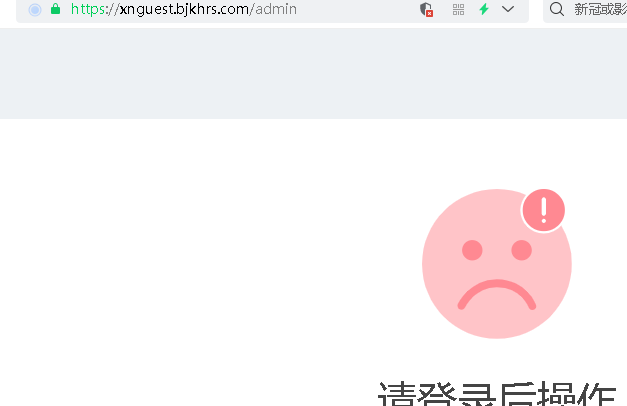Click the frowning mouth of the face
This screenshot has height=406, width=627.
497,294
